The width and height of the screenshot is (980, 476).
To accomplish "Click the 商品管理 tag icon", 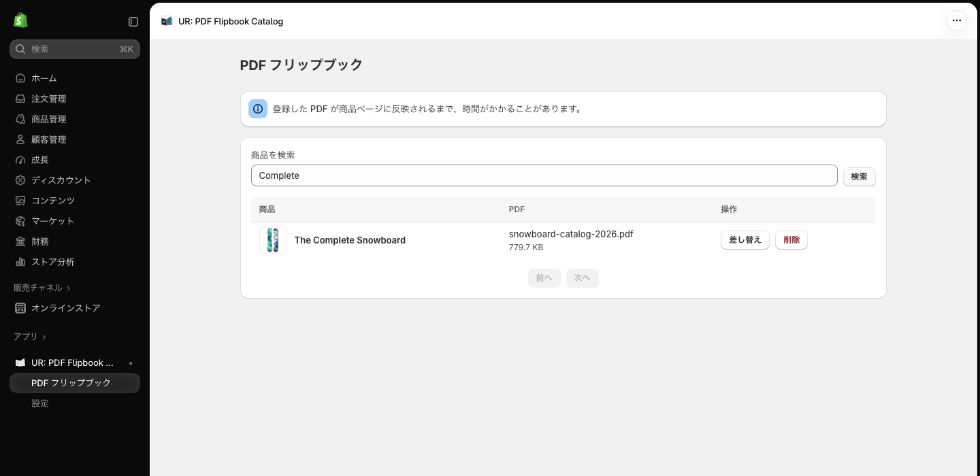I will point(20,119).
